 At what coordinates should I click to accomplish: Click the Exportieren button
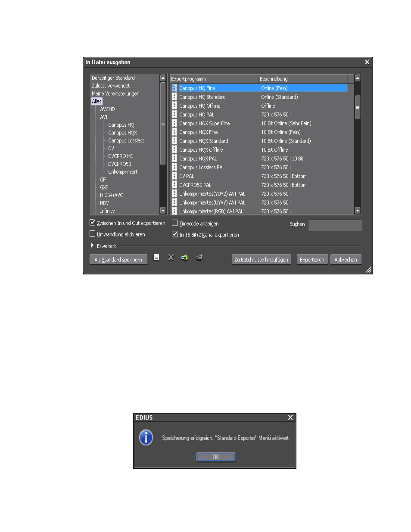point(312,260)
